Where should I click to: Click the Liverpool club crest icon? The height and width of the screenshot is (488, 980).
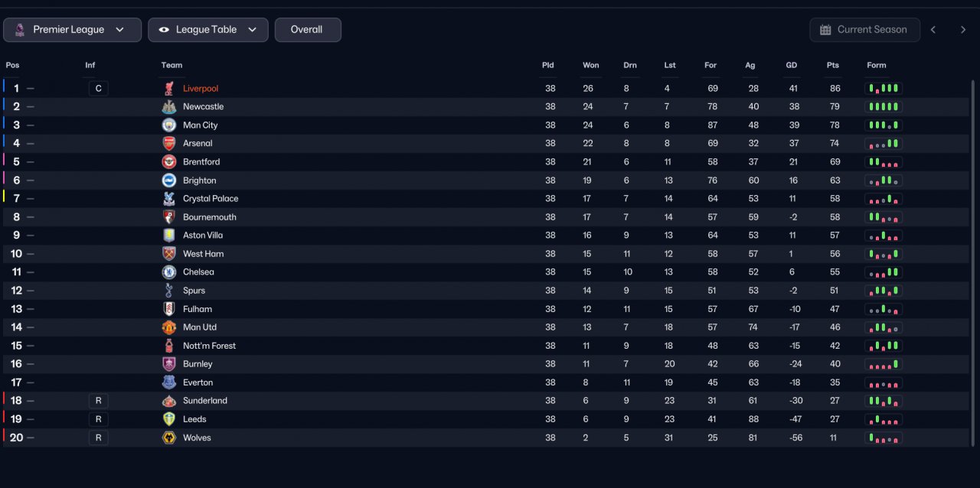point(169,89)
